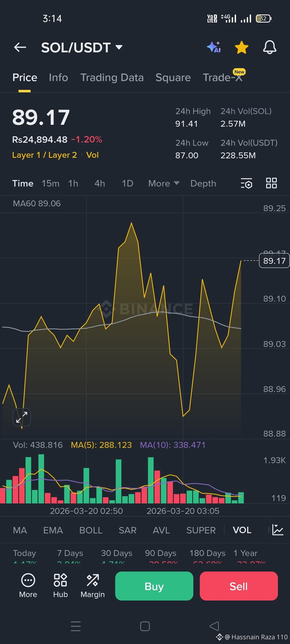
Task: Tap the battery indicator in status bar
Action: 264,19
